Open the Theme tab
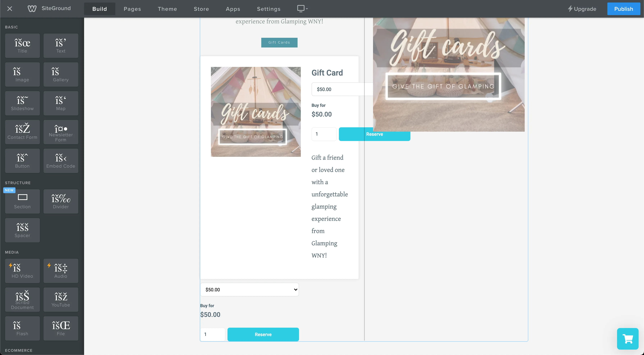644x355 pixels. tap(167, 9)
